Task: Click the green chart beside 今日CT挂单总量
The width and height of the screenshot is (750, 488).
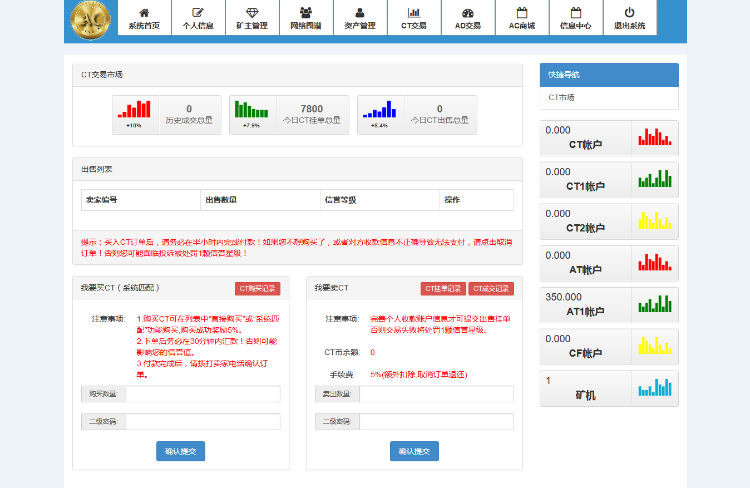Action: coord(251,110)
